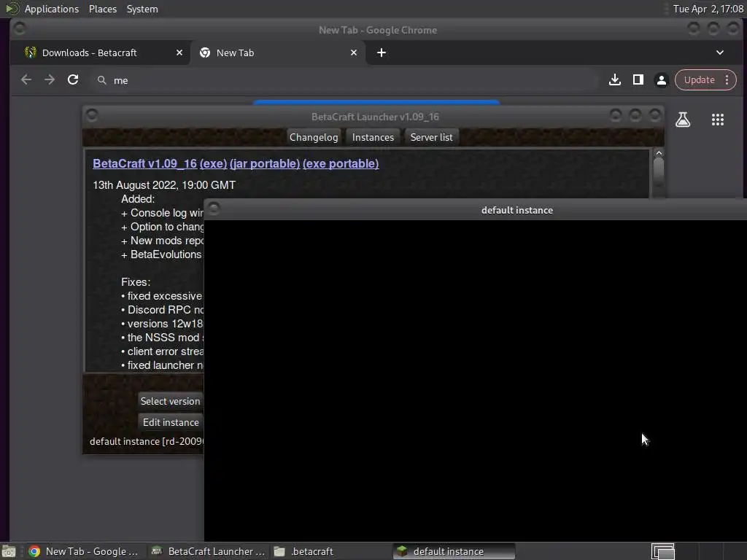Close the Downloads - Betacraft tab

pos(179,52)
